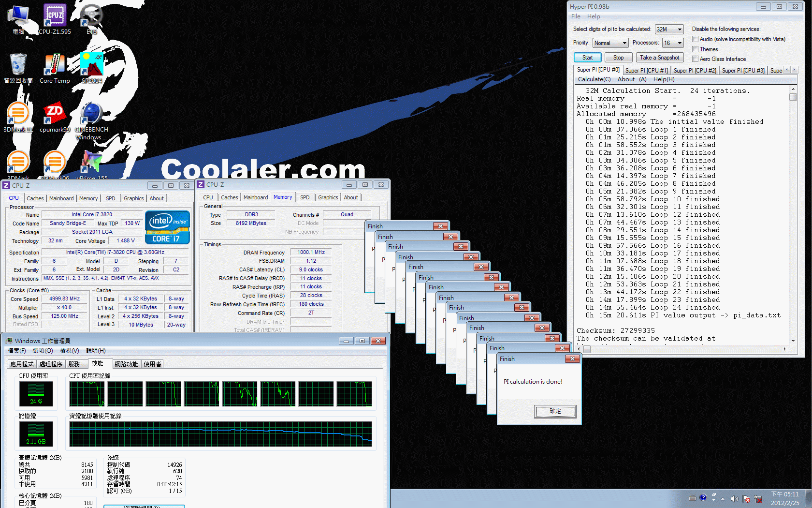Open the Processors 16 dropdown
The height and width of the screenshot is (508, 812).
(673, 43)
